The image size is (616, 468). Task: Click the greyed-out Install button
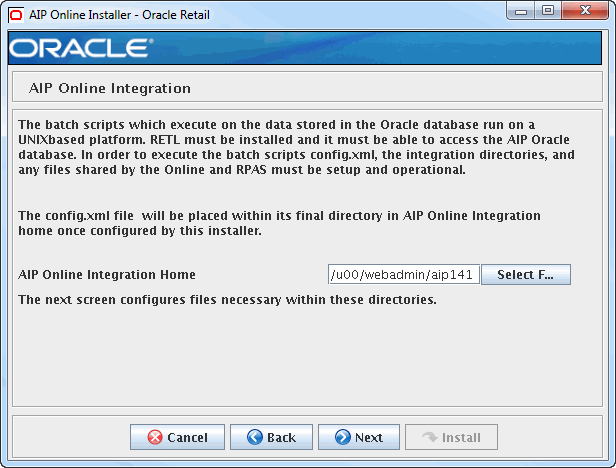click(x=451, y=437)
